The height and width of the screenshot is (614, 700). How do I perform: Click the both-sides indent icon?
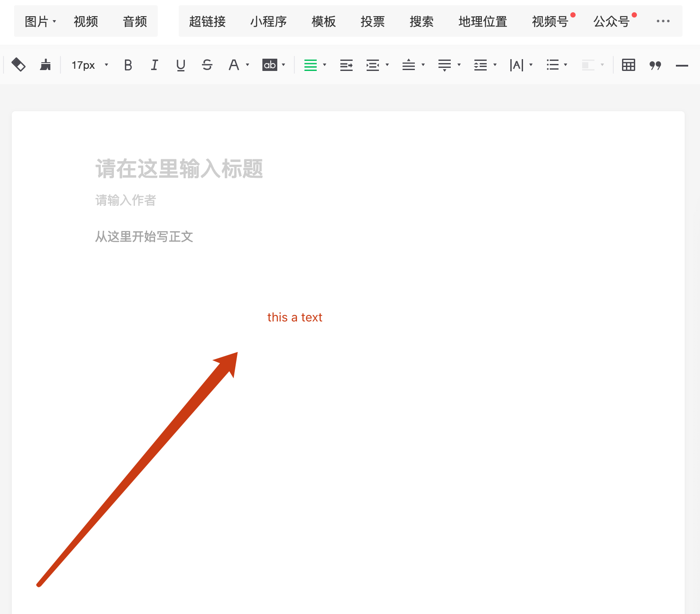click(x=373, y=65)
